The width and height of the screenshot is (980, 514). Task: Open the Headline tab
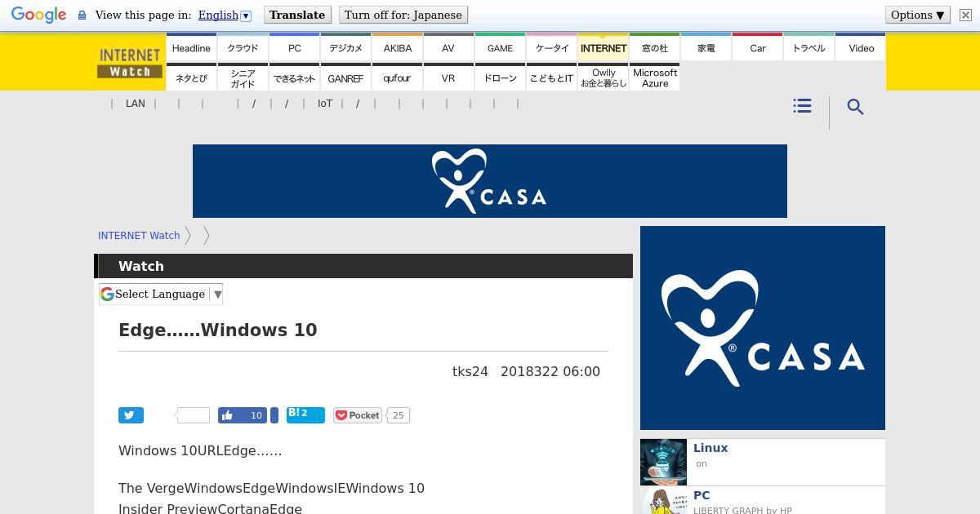pos(191,48)
